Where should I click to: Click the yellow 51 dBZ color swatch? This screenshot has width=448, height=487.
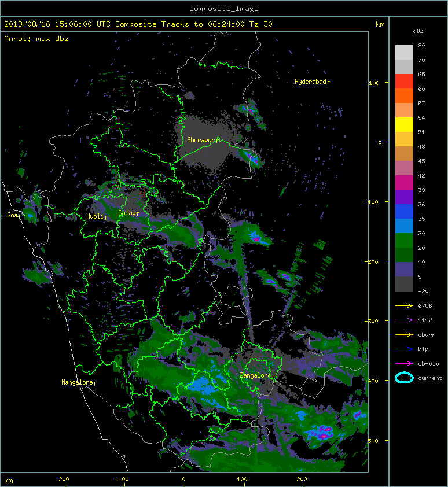point(404,125)
